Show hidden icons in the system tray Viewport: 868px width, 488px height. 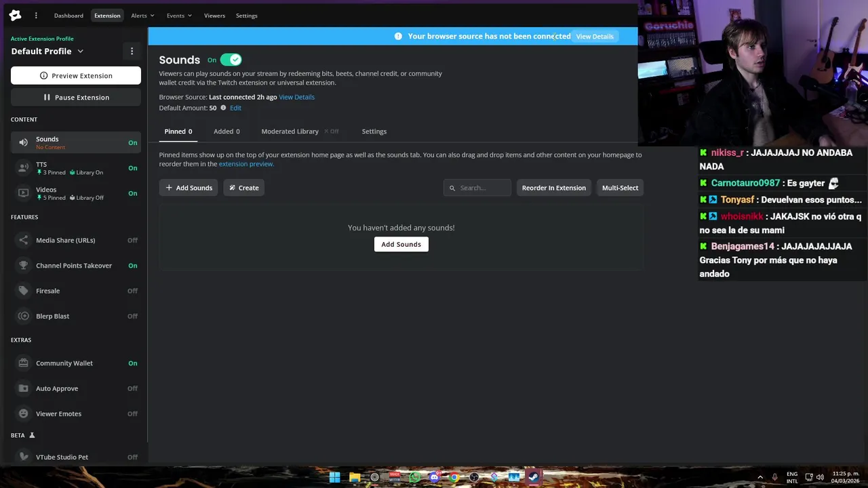[760, 477]
